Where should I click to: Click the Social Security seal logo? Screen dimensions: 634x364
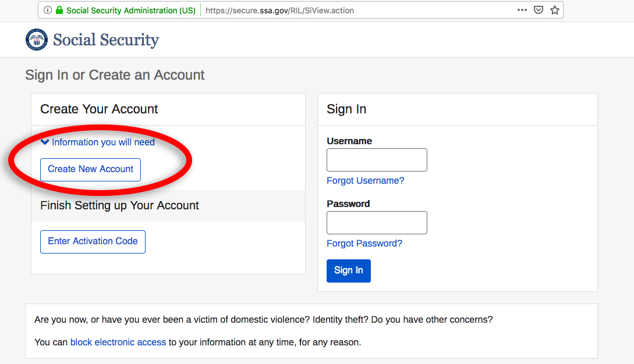click(37, 40)
